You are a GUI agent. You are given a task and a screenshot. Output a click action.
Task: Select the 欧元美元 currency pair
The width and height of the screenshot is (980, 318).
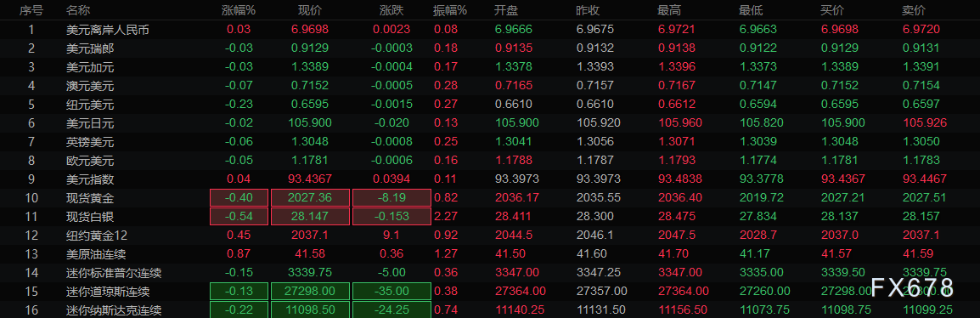(89, 161)
